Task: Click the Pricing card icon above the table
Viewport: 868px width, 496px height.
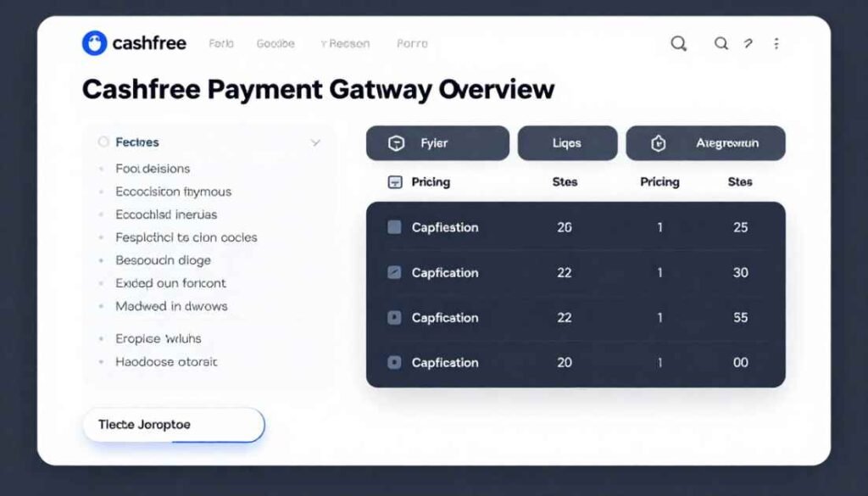Action: (x=393, y=181)
